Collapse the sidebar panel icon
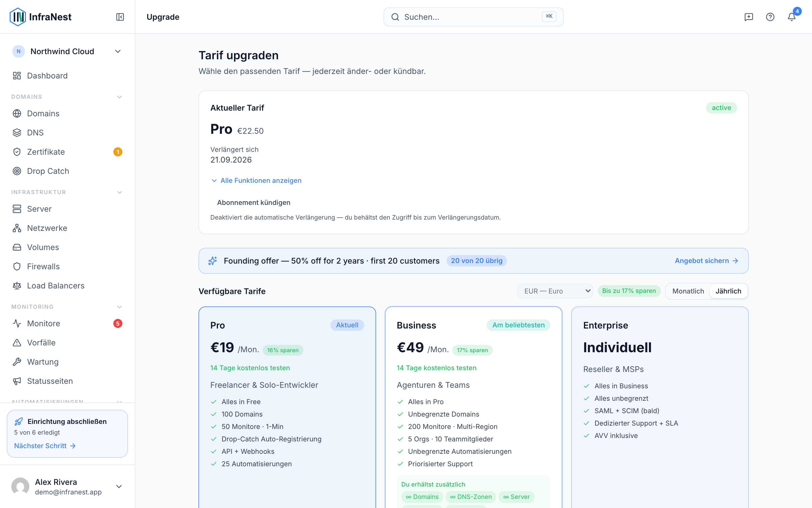812x508 pixels. point(120,17)
